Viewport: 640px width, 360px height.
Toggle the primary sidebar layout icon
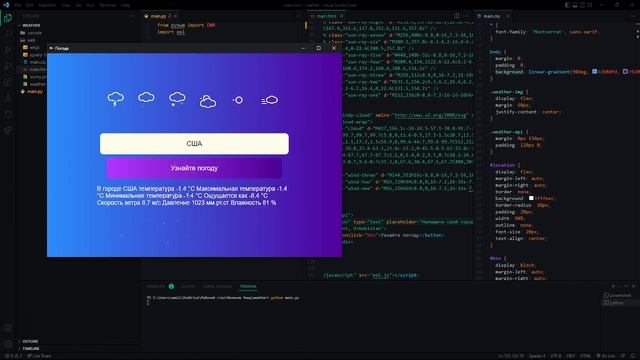(x=568, y=5)
